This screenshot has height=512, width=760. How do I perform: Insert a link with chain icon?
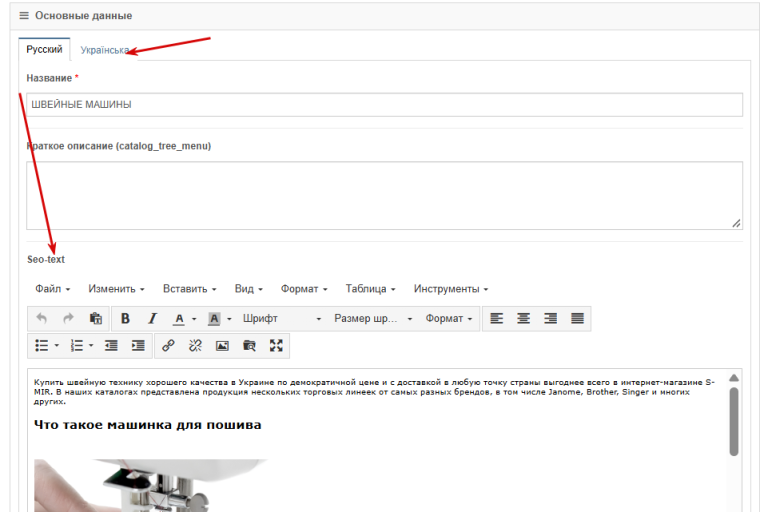tap(168, 346)
